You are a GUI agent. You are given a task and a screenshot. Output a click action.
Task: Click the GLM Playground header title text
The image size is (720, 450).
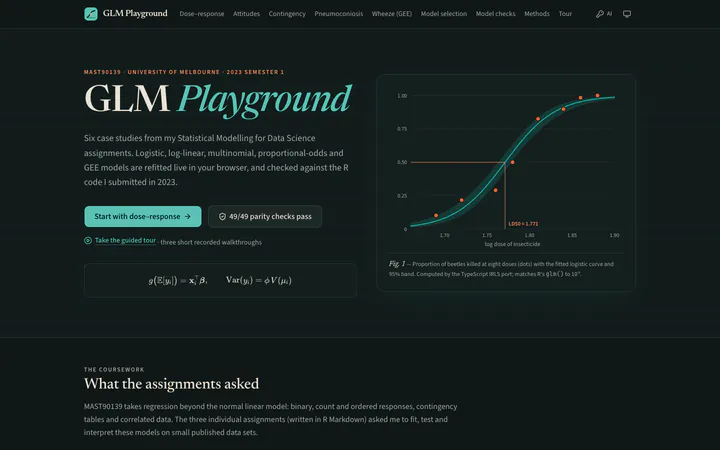135,13
